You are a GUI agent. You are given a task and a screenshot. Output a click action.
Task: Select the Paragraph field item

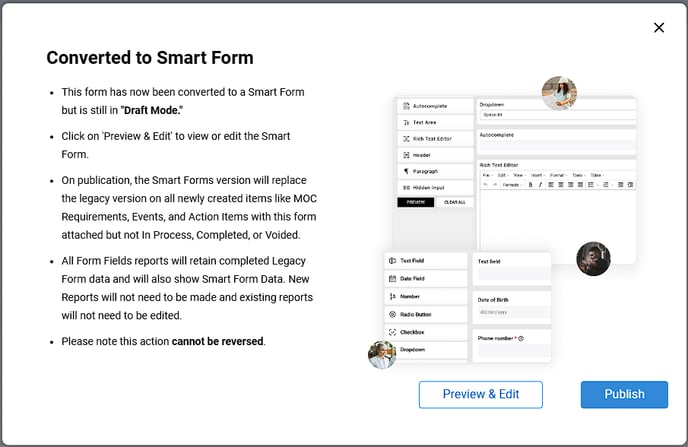coord(421,172)
